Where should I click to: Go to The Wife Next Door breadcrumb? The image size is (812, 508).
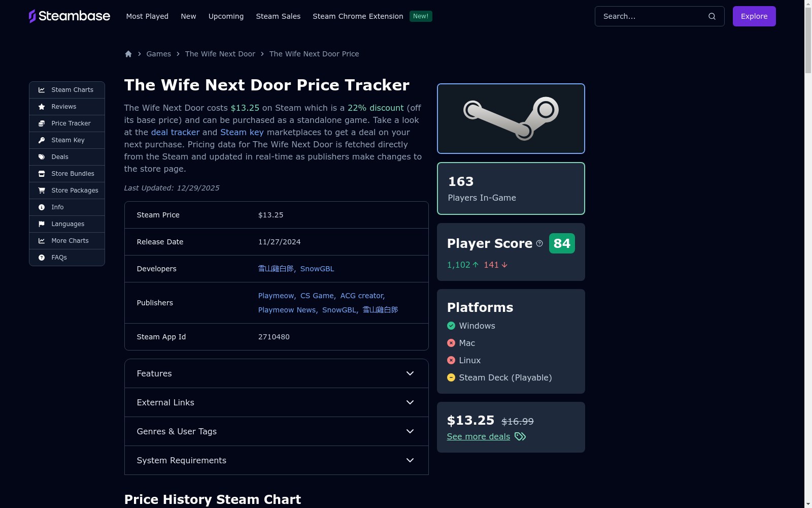tap(220, 54)
